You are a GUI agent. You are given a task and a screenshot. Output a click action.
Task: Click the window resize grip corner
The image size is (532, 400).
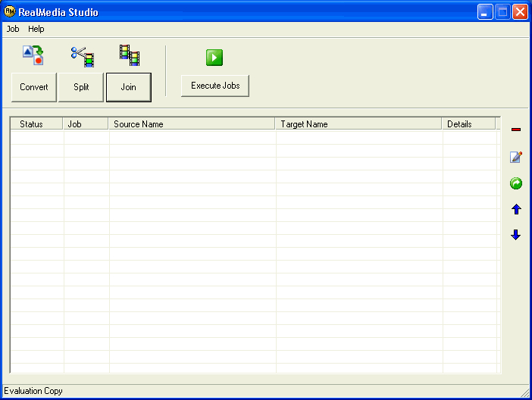click(x=525, y=392)
